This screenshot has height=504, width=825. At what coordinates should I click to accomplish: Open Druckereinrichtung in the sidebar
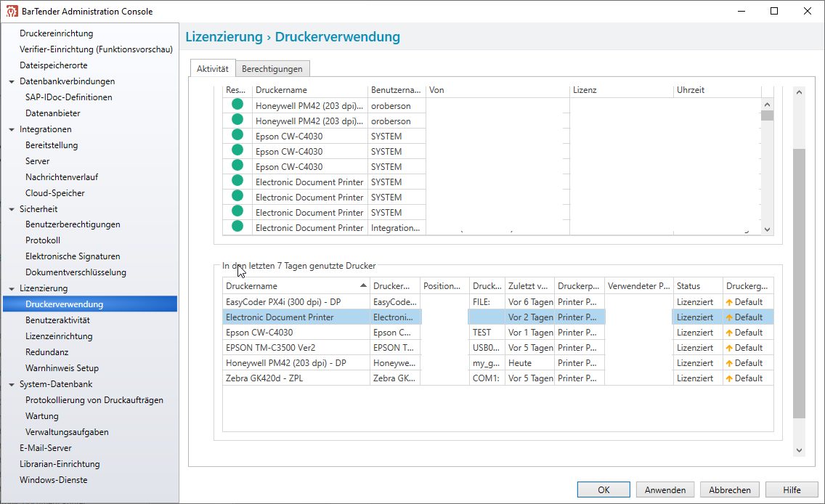point(57,33)
